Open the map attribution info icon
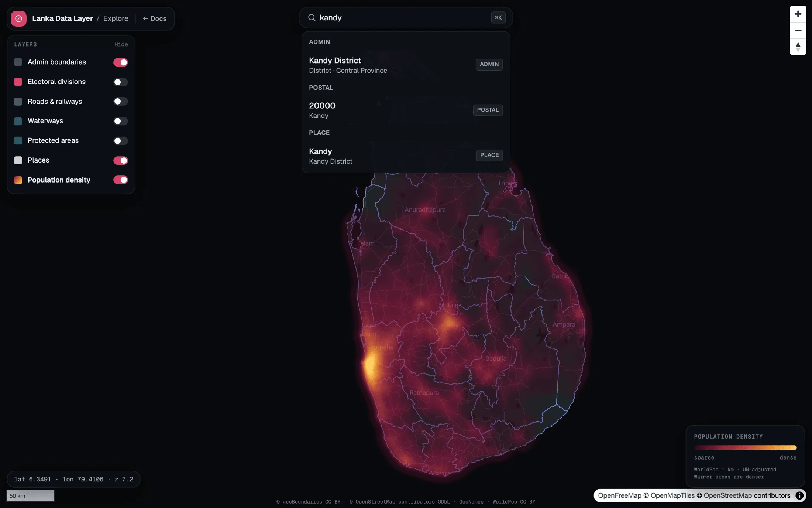The image size is (812, 508). click(x=799, y=495)
